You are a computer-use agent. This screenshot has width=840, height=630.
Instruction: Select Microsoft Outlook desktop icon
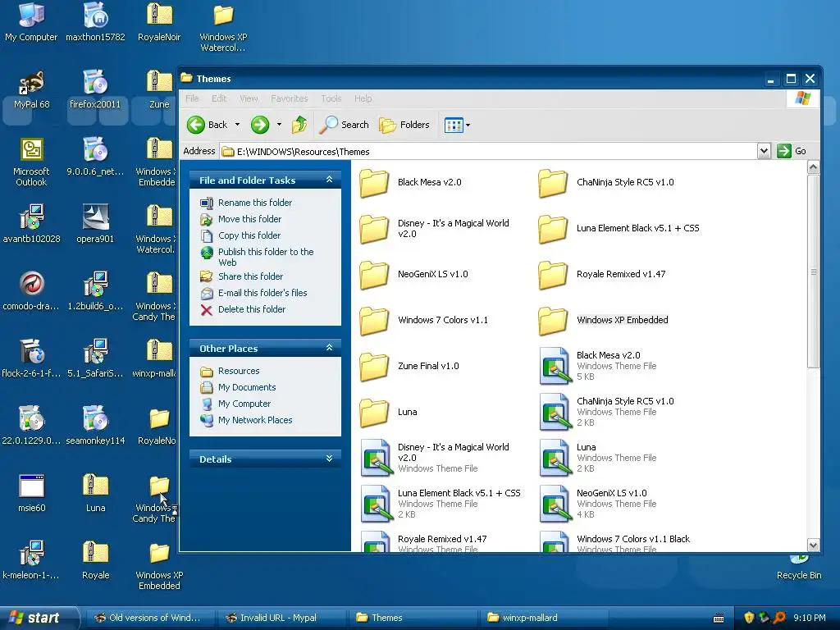click(31, 162)
